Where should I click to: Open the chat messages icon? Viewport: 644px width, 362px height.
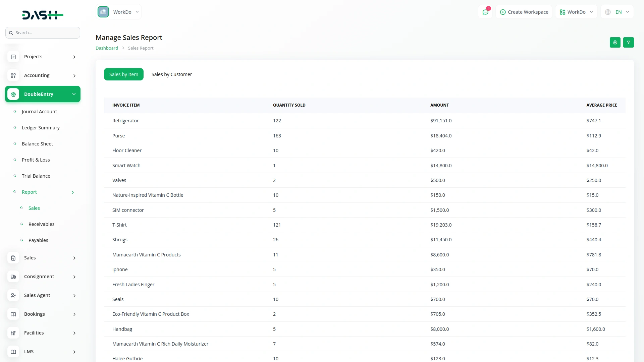click(485, 12)
